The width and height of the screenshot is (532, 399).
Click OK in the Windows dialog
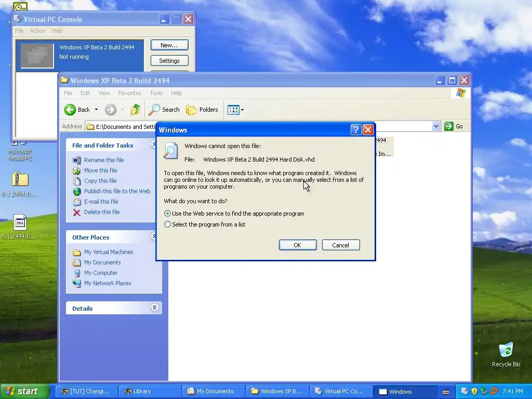point(298,245)
